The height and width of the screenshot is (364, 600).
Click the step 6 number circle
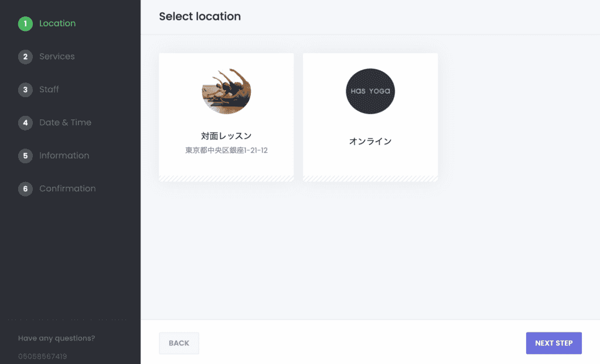[25, 189]
